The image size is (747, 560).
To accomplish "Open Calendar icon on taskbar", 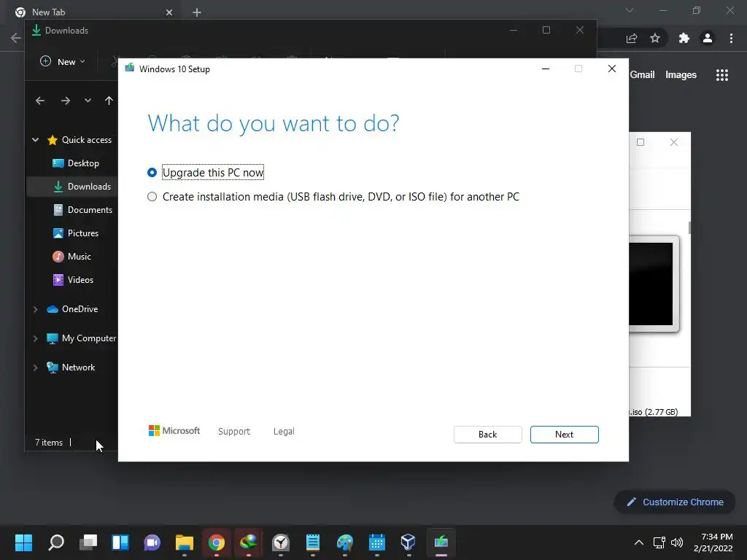I will coord(377,542).
